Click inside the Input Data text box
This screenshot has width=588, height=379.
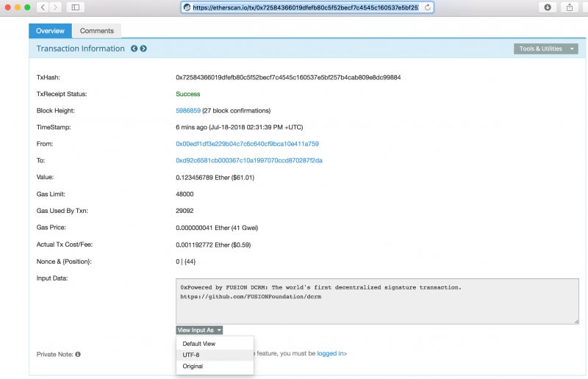[377, 301]
